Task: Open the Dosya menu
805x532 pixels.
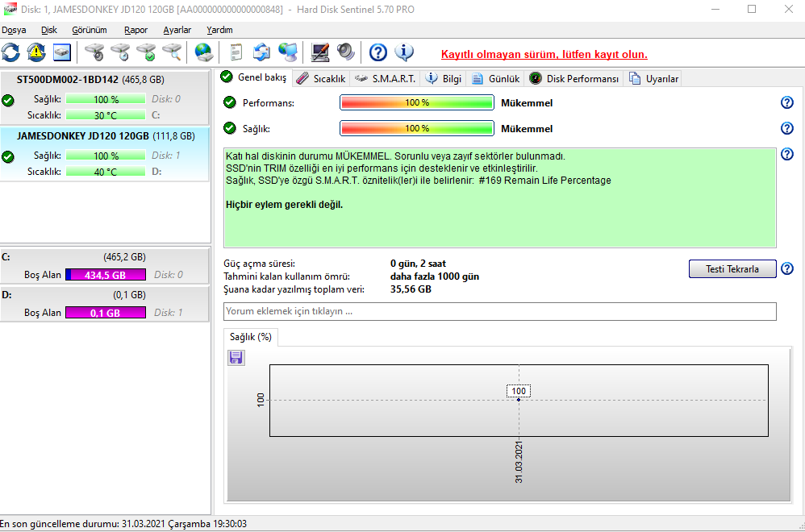Action: tap(14, 31)
